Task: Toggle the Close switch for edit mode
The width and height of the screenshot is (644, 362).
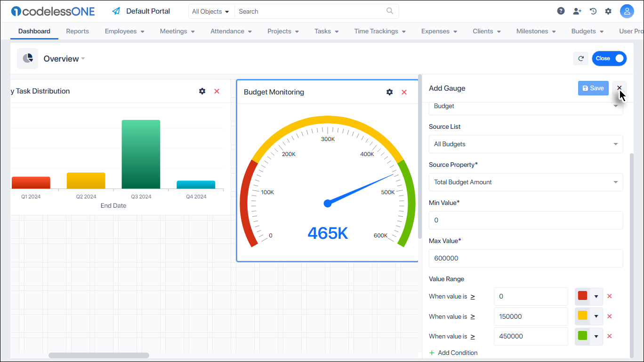Action: 609,58
